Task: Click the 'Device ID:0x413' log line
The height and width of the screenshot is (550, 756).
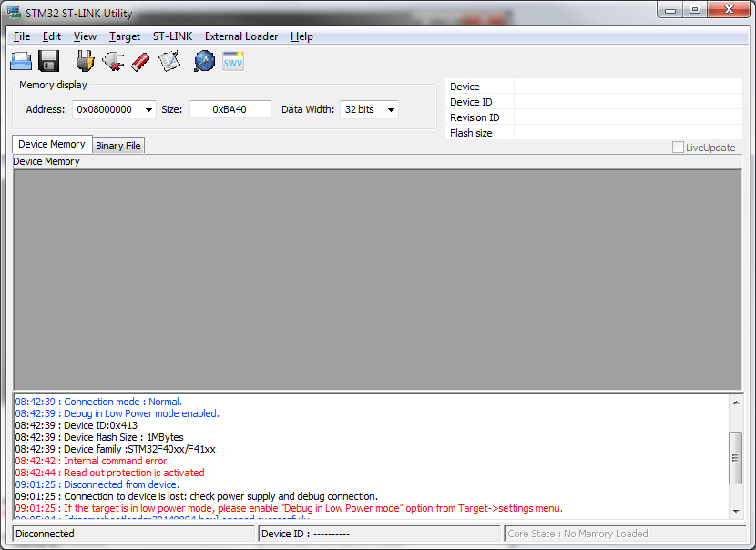Action: 77,425
